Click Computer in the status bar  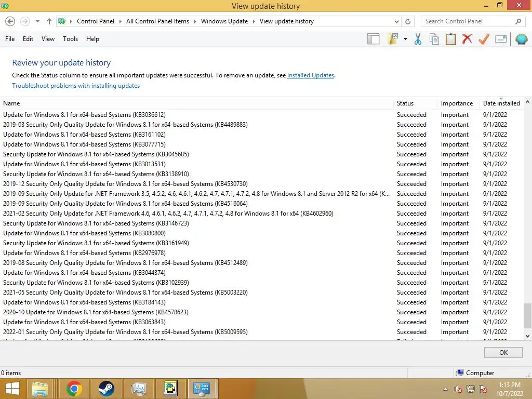(475, 373)
